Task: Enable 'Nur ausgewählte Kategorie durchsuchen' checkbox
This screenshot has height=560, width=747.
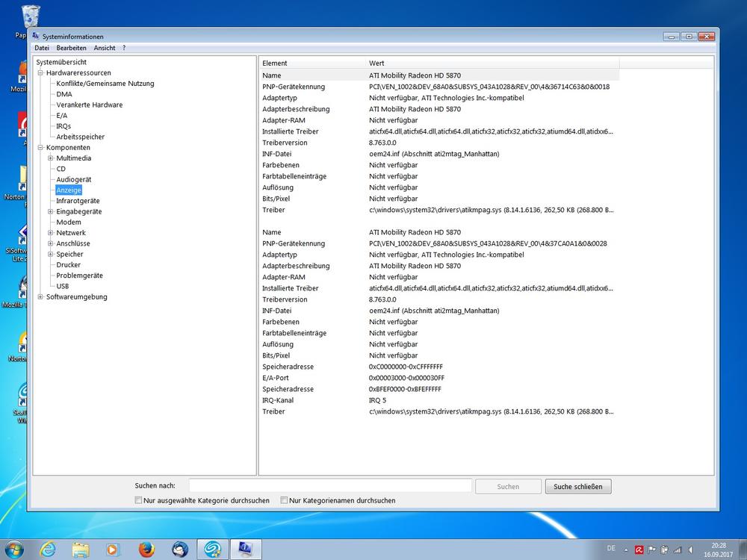Action: (138, 500)
